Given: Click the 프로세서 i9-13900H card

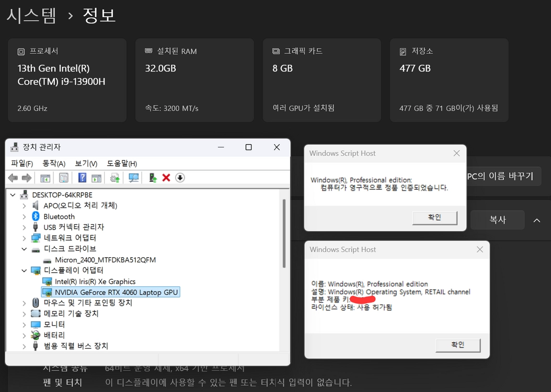Looking at the screenshot, I should [67, 80].
